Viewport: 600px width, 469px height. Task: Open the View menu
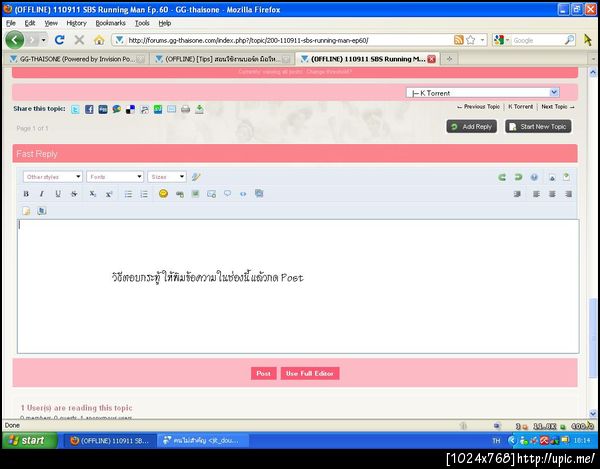point(51,23)
